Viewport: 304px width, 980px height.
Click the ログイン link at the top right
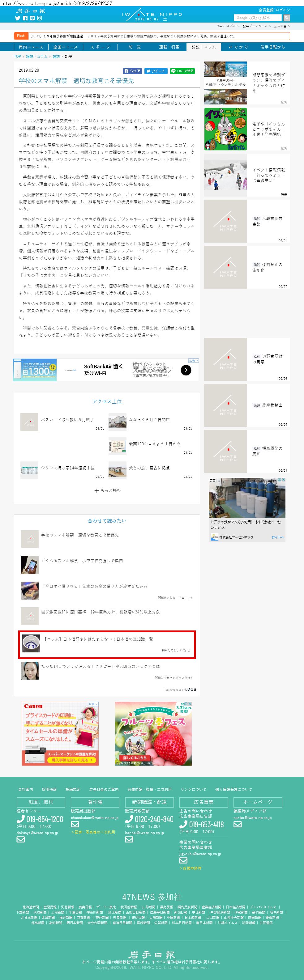tap(283, 10)
